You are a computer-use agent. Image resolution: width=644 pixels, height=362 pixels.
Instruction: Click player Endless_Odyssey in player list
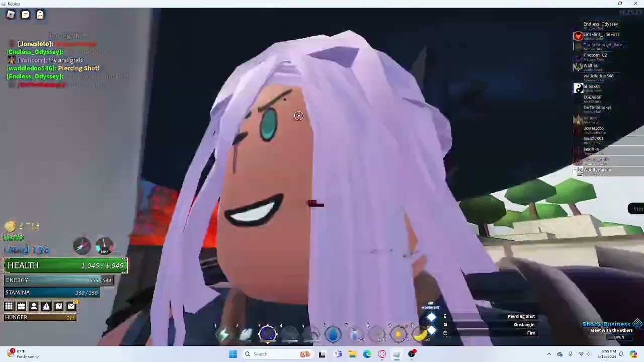[601, 24]
